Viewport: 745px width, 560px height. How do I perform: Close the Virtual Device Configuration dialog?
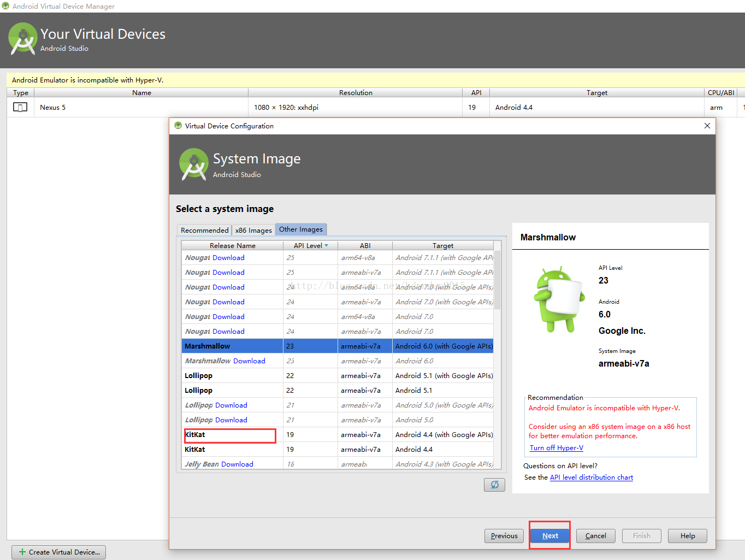point(707,126)
